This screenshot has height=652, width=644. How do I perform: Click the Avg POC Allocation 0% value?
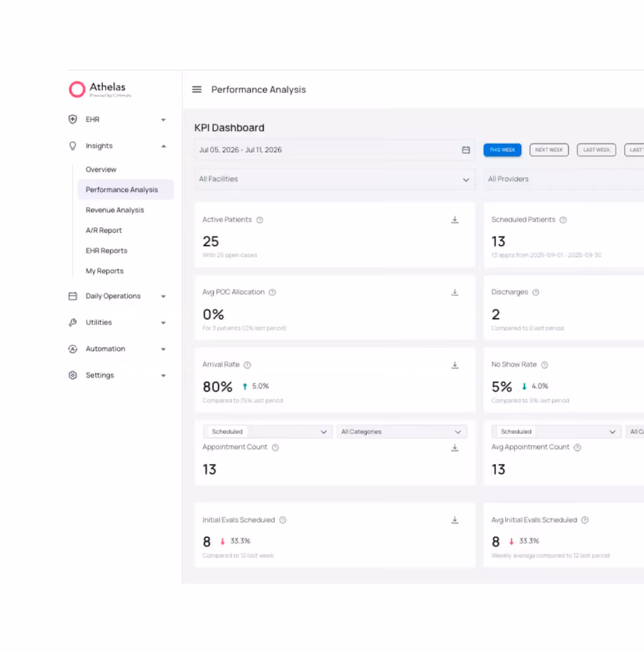213,314
